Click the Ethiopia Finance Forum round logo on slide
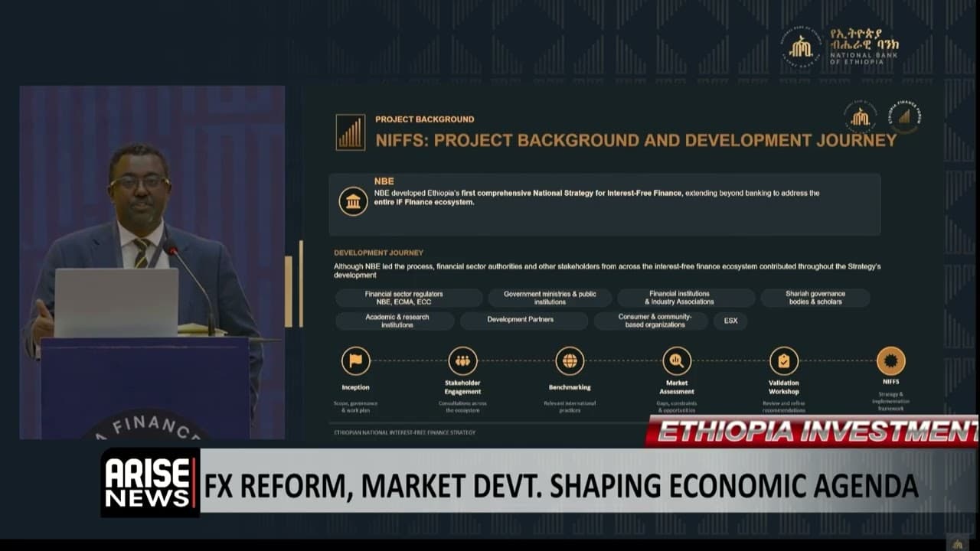The height and width of the screenshot is (551, 980). (905, 116)
